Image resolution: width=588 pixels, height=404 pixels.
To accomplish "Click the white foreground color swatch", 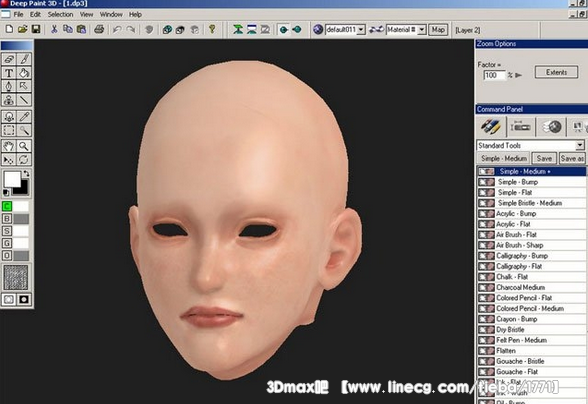I will tap(11, 179).
